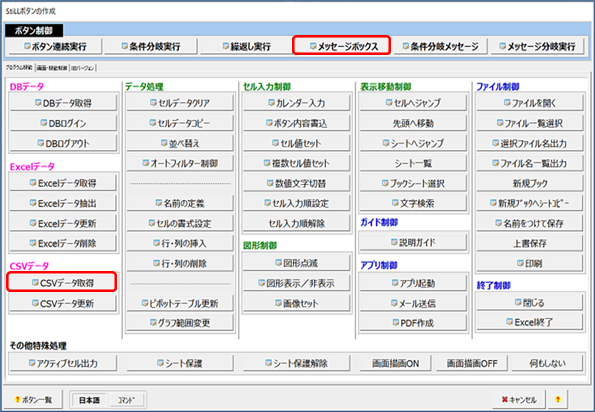This screenshot has height=412, width=595.
Task: Choose the メッセージボックス button
Action: click(342, 46)
